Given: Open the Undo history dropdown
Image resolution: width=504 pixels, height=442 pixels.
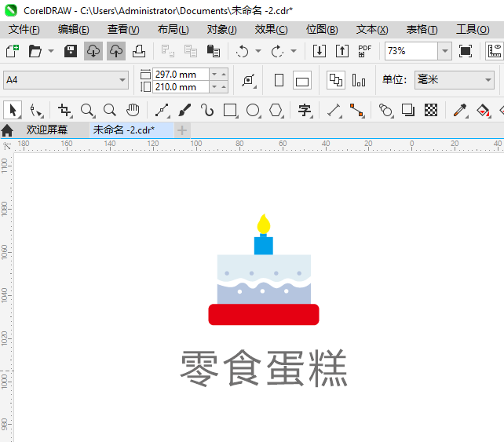Looking at the screenshot, I should tap(258, 51).
